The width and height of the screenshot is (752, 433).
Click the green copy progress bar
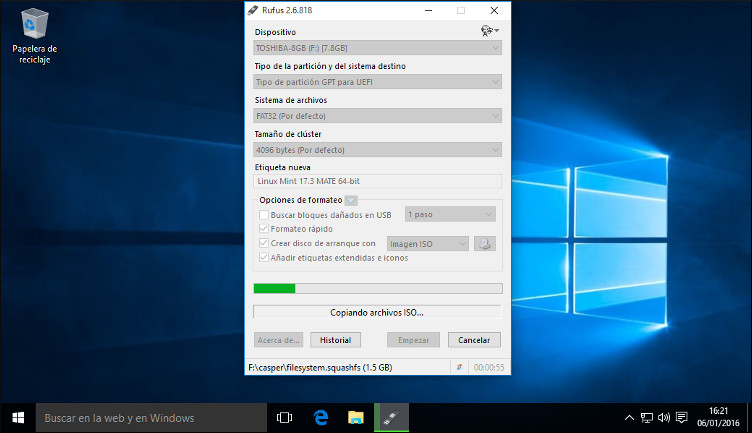pos(378,288)
